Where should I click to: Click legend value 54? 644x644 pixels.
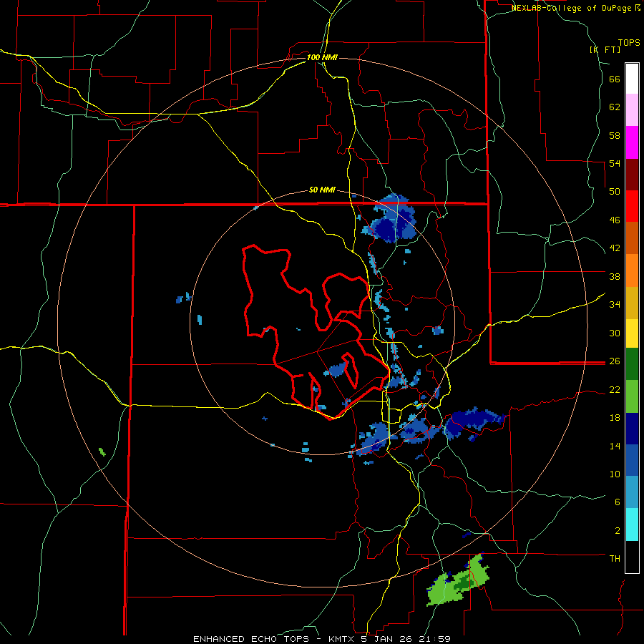click(615, 163)
